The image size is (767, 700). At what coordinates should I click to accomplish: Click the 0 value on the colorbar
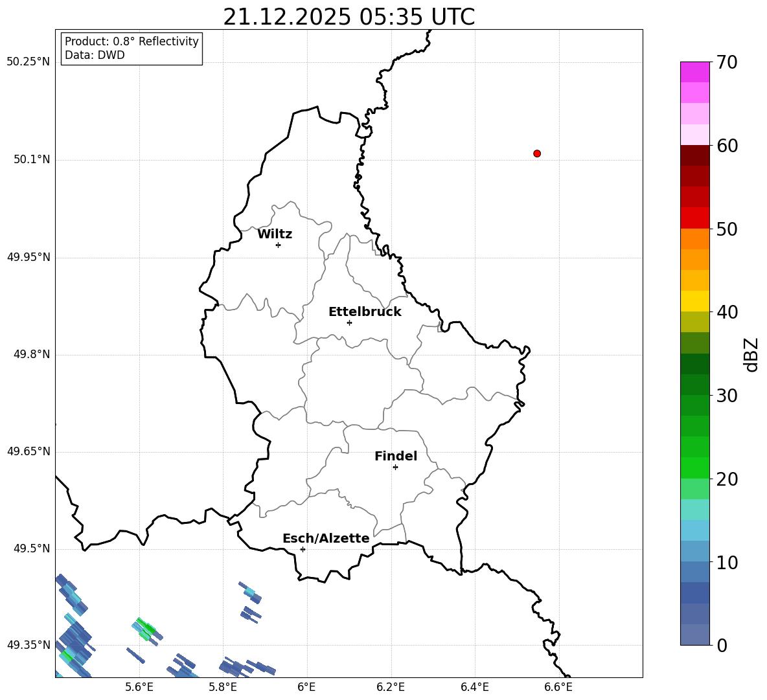pyautogui.click(x=722, y=646)
